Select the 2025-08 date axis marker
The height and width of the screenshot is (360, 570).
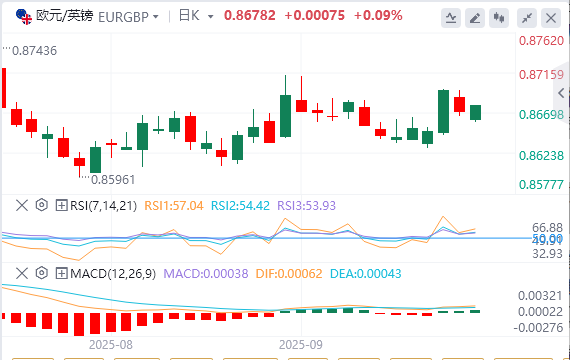111,344
